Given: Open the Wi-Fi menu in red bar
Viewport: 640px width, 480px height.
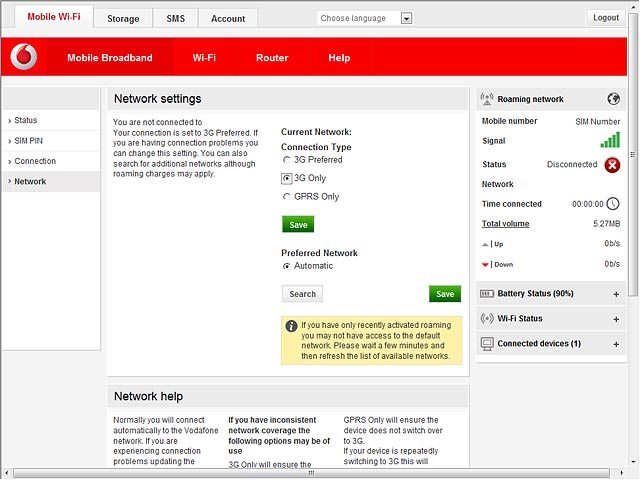Looking at the screenshot, I should (x=204, y=58).
